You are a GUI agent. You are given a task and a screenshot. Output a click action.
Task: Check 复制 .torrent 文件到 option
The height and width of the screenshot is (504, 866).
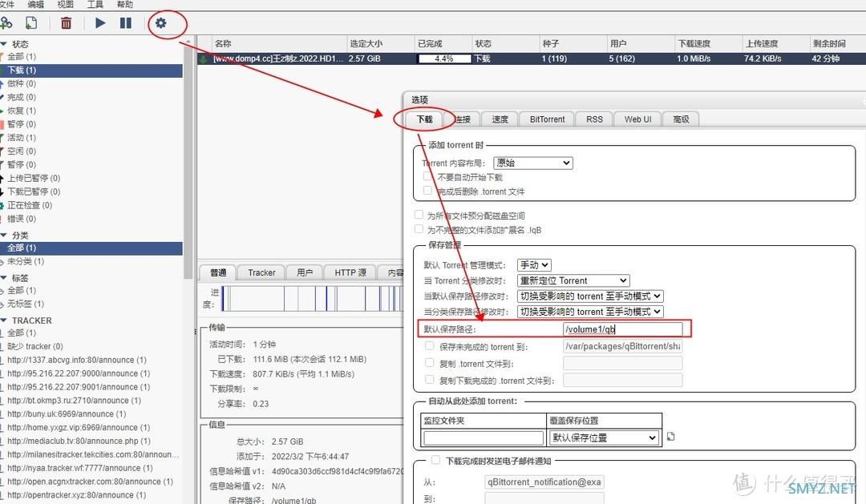(429, 363)
